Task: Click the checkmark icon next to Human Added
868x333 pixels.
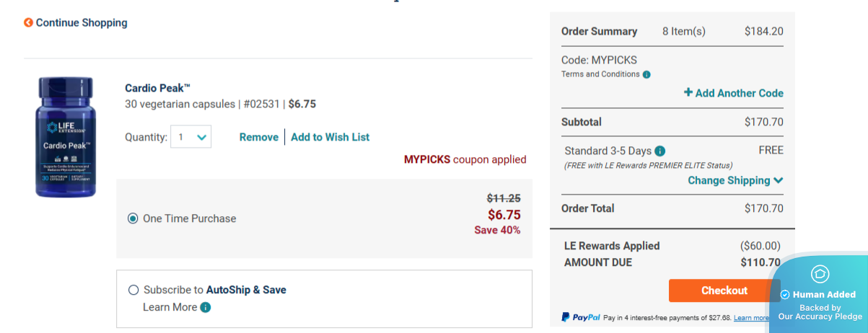Action: click(x=785, y=295)
